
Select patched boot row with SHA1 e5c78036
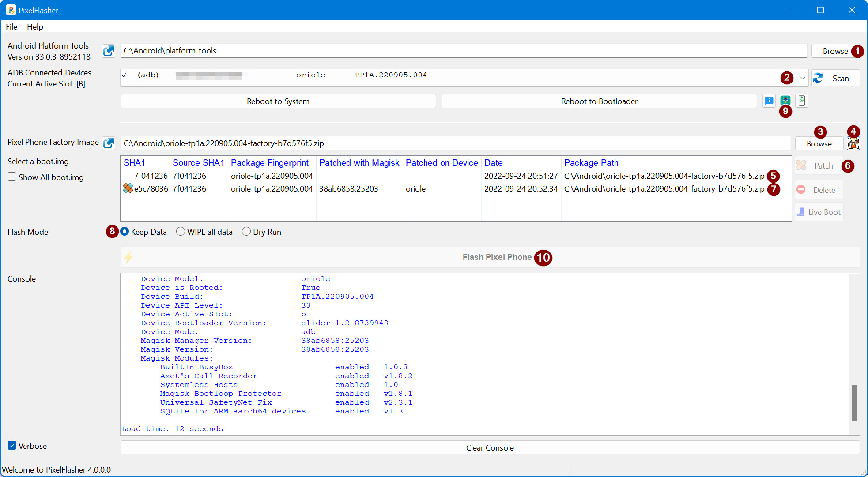click(x=456, y=188)
